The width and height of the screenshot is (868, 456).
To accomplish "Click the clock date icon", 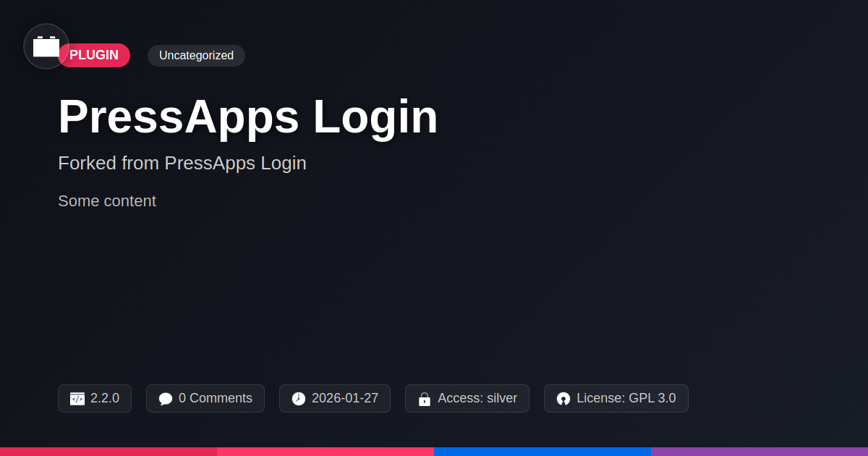I will point(299,399).
